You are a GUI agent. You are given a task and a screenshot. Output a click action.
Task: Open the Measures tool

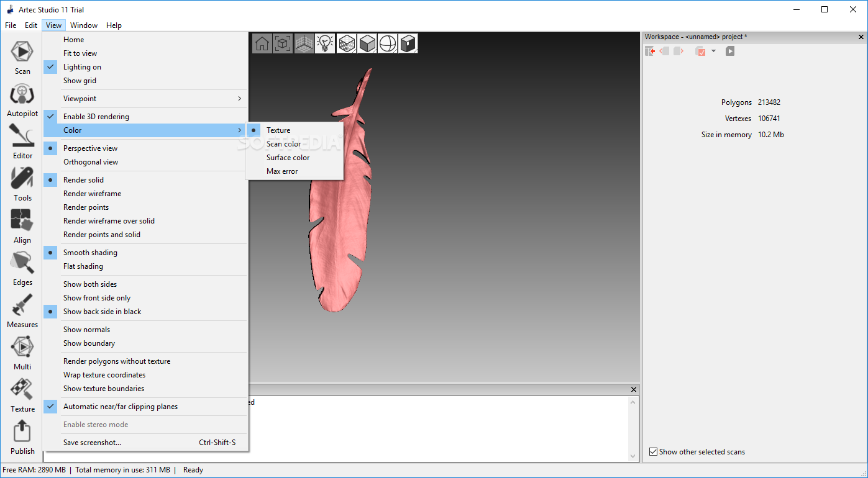coord(22,310)
